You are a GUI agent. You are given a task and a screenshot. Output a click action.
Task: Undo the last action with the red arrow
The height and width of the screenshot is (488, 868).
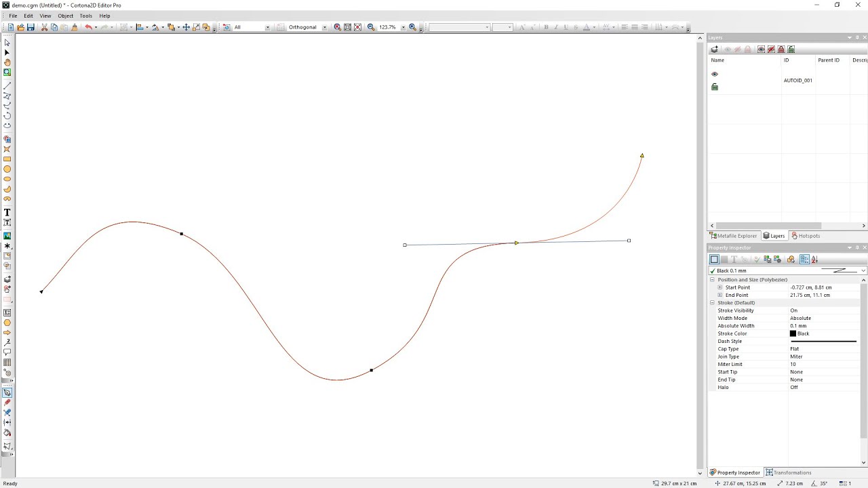(88, 27)
